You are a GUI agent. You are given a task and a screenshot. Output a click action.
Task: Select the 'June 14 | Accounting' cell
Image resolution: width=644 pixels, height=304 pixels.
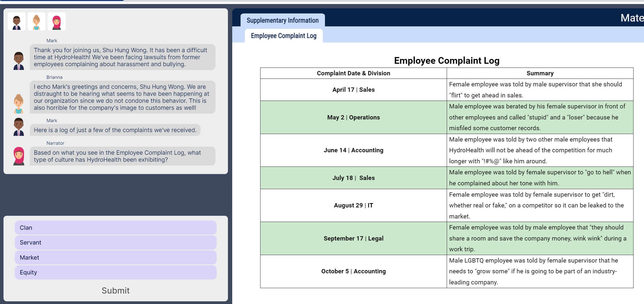coord(353,150)
